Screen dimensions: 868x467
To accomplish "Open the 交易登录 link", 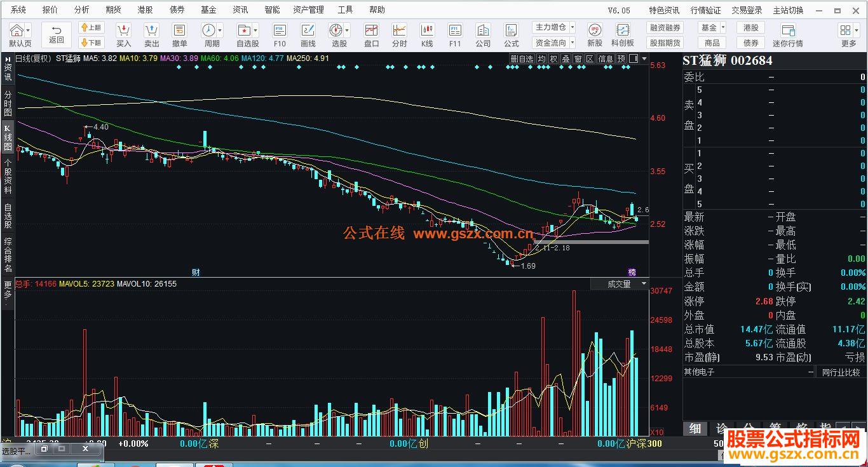I will click(x=747, y=10).
